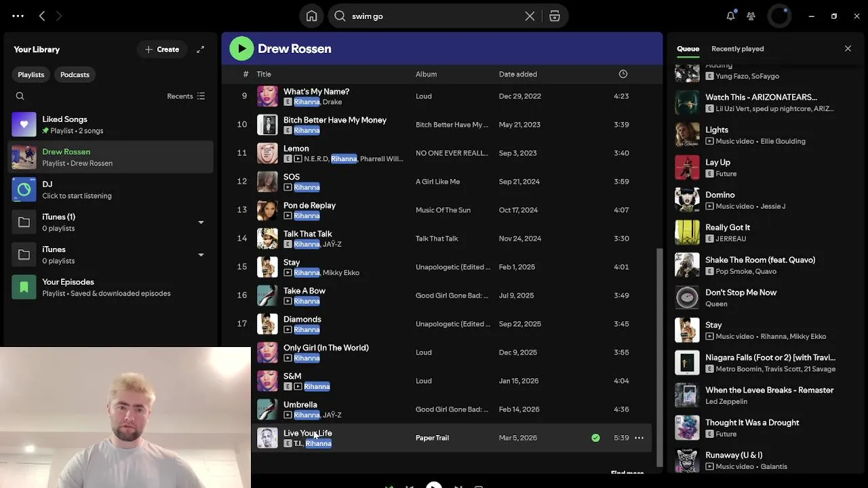Open more options for Live Your Life
This screenshot has width=868, height=488.
tap(639, 438)
